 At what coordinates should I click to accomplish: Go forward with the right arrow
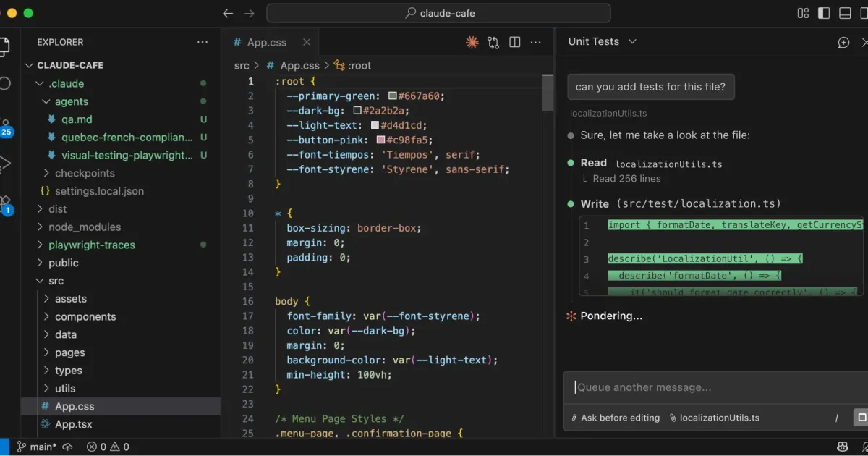(x=250, y=13)
